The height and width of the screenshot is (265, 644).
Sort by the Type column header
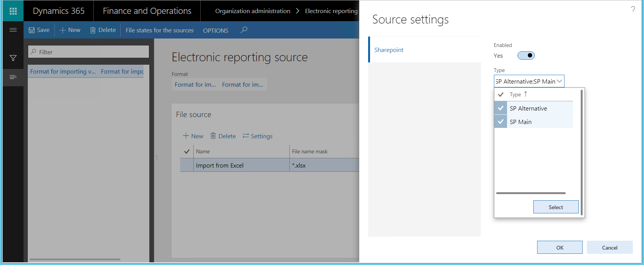coord(518,94)
